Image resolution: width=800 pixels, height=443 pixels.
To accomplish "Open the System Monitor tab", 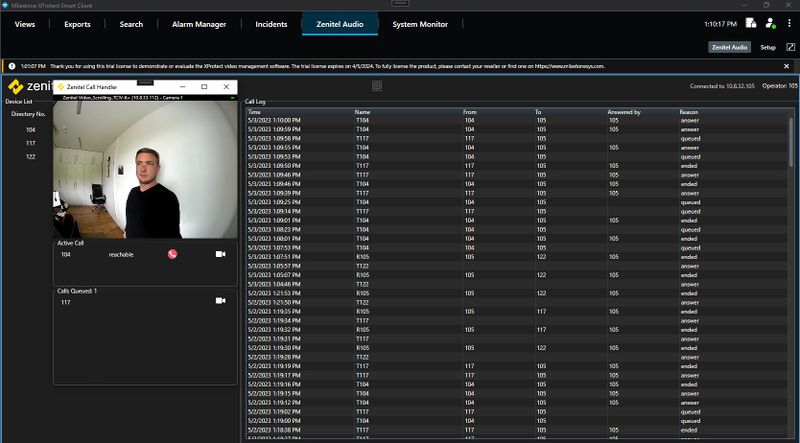I will click(x=420, y=23).
